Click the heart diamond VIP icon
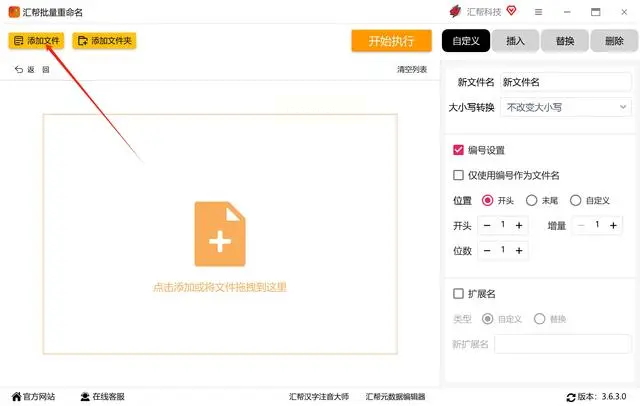640x406 pixels. coord(511,11)
